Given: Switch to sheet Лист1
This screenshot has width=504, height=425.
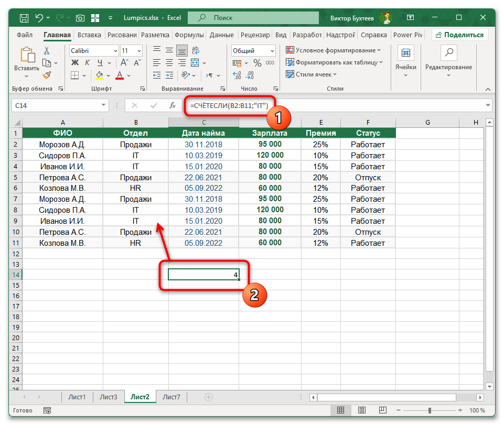Looking at the screenshot, I should [77, 397].
